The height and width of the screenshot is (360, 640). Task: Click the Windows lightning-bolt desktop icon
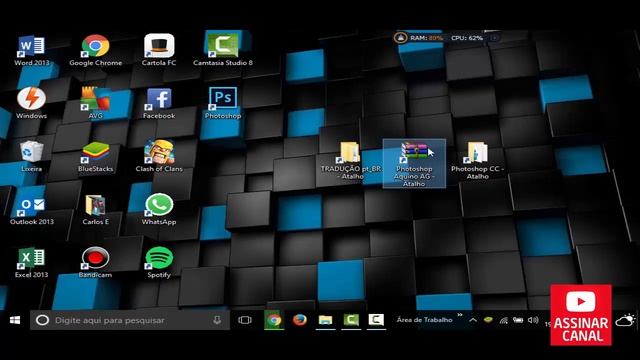31,103
